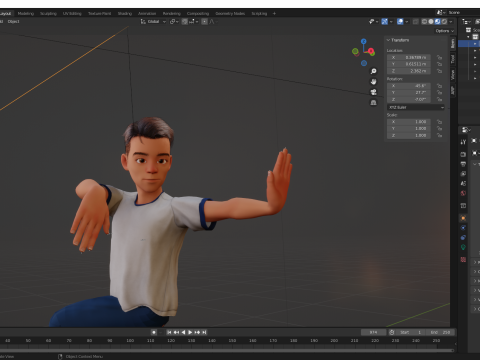Open XYZ Euler rotation mode dropdown

[416, 107]
